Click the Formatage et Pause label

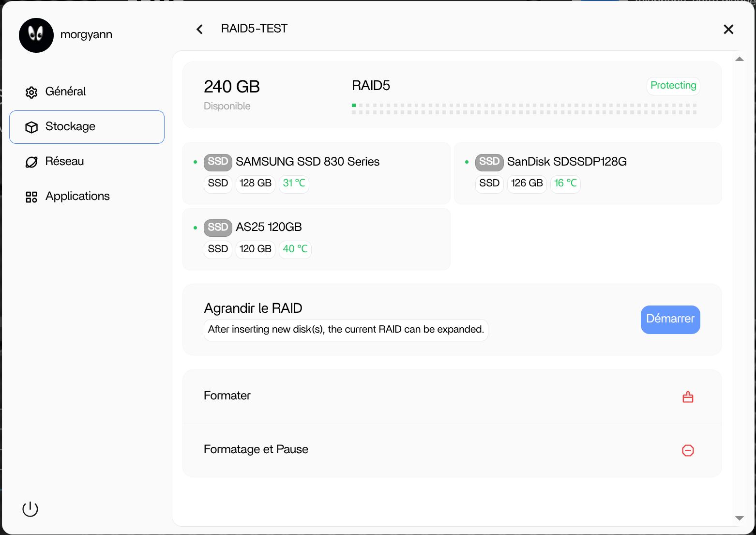[x=256, y=449]
